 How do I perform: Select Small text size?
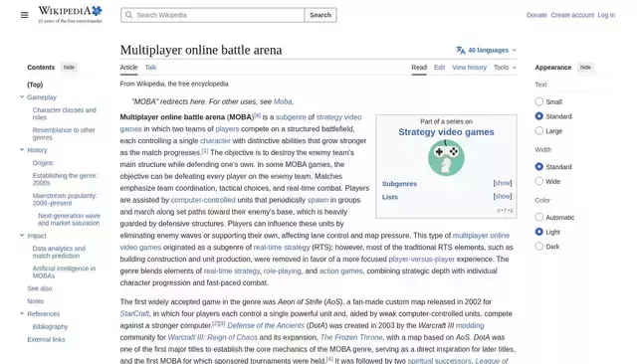pyautogui.click(x=539, y=101)
